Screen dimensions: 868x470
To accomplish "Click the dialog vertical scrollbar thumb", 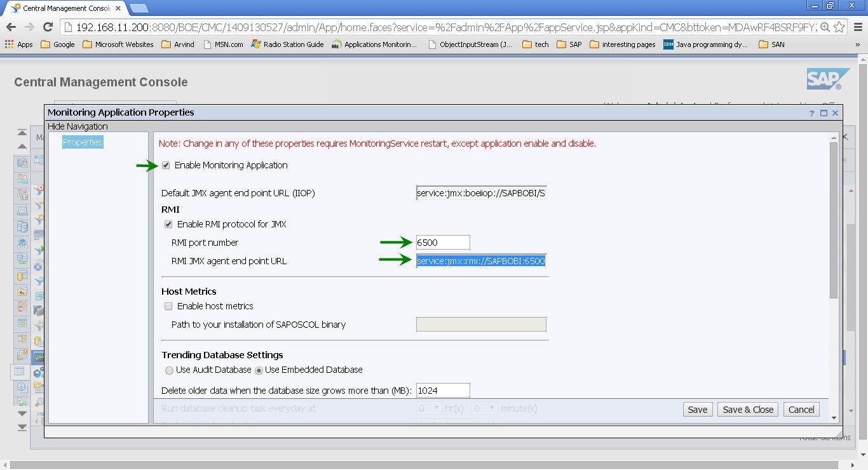I will pyautogui.click(x=834, y=220).
